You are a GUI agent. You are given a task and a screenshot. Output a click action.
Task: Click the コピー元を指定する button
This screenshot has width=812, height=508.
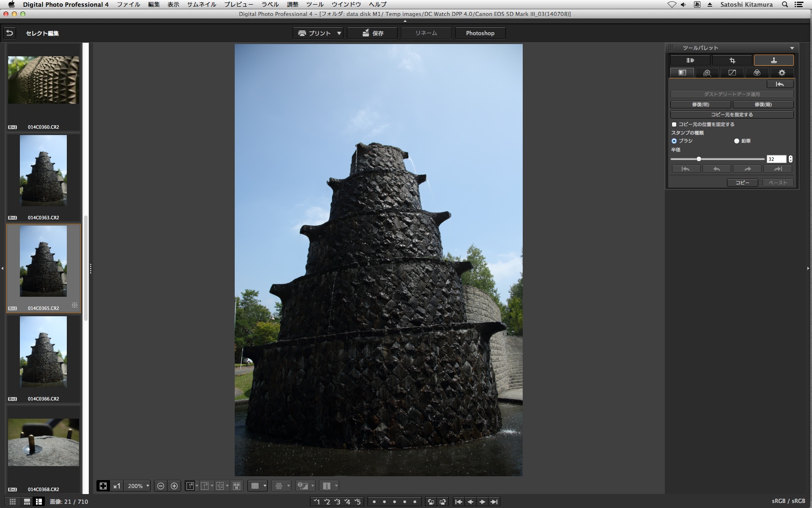tap(732, 115)
